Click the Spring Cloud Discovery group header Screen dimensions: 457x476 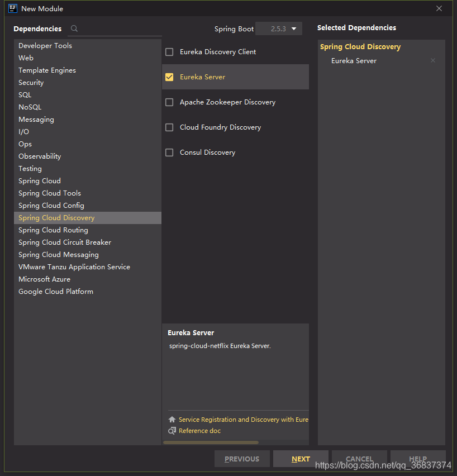point(360,47)
